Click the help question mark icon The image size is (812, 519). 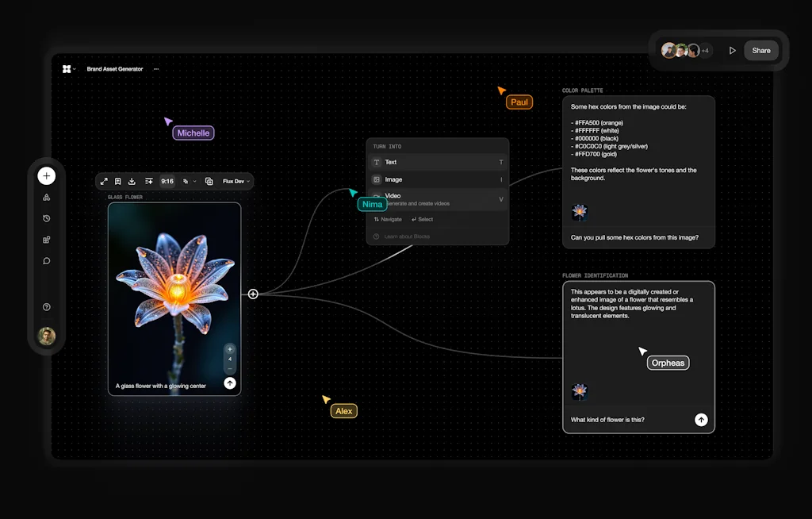46,306
